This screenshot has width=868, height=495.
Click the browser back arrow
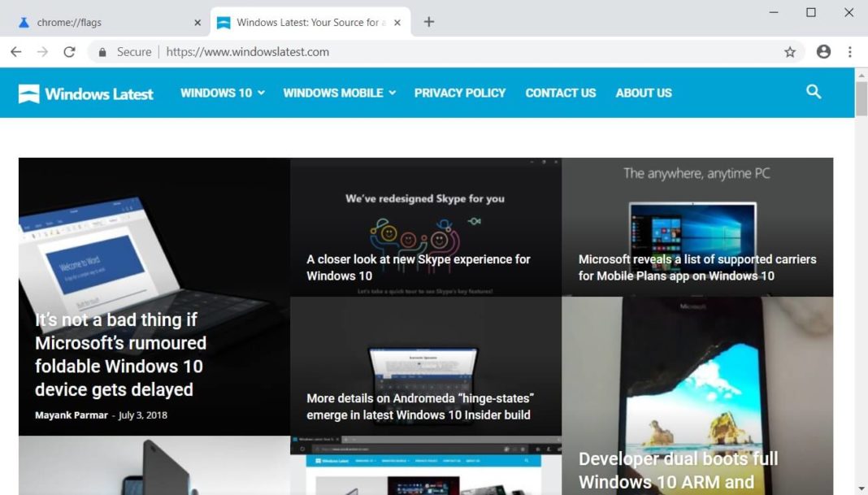[x=15, y=52]
